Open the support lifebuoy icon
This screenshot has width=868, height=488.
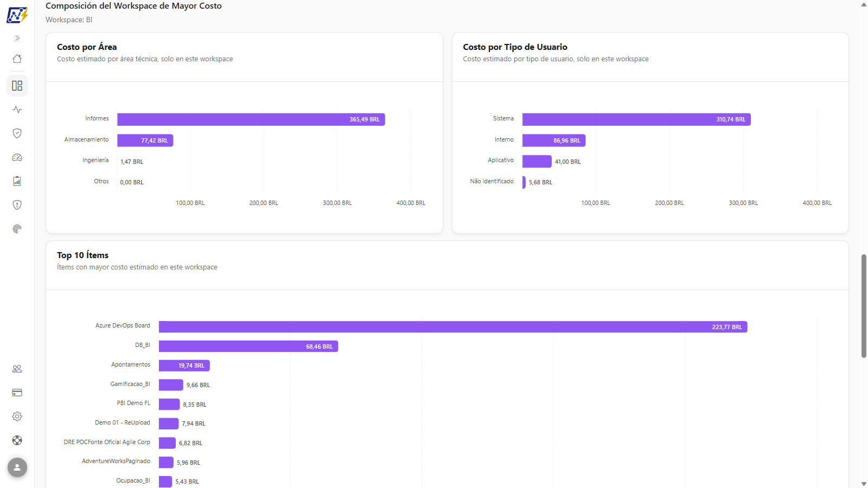(17, 440)
